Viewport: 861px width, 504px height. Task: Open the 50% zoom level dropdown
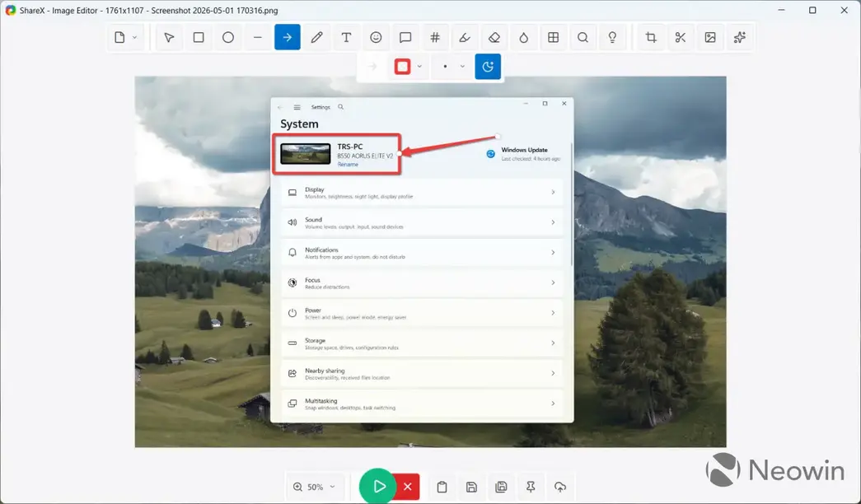(316, 487)
